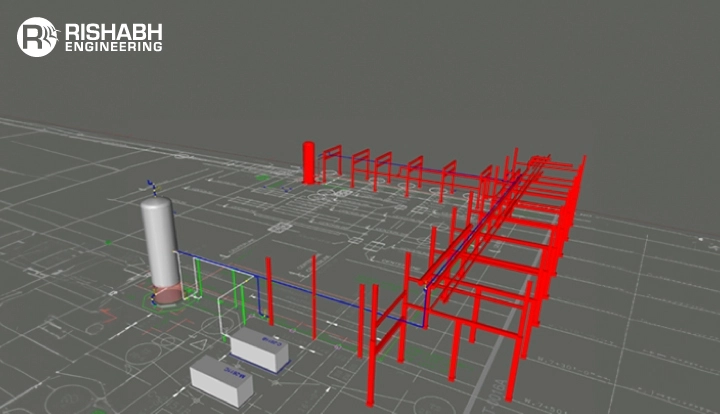Click the Rishabh Engineering logo
The width and height of the screenshot is (720, 414).
pyautogui.click(x=90, y=37)
